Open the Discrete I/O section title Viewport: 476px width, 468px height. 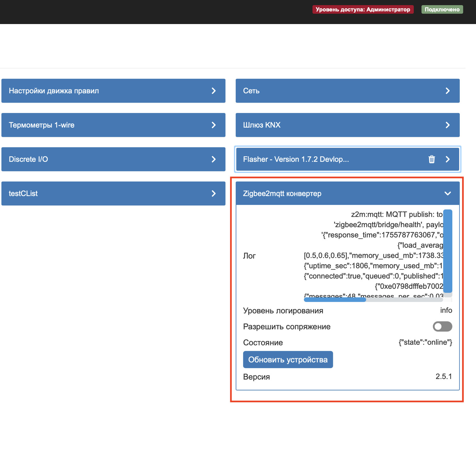click(x=28, y=159)
